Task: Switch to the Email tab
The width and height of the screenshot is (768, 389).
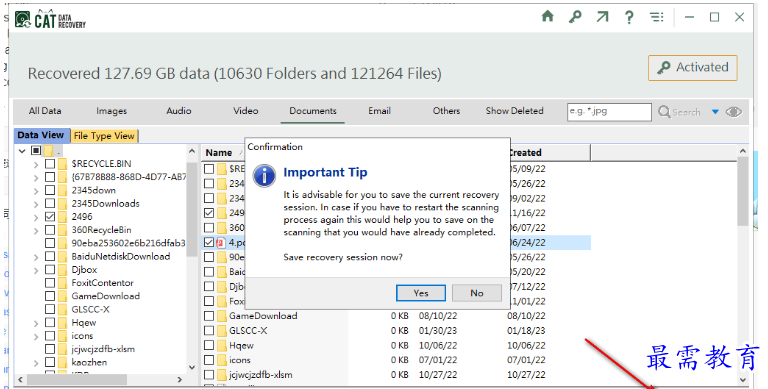Action: point(380,111)
